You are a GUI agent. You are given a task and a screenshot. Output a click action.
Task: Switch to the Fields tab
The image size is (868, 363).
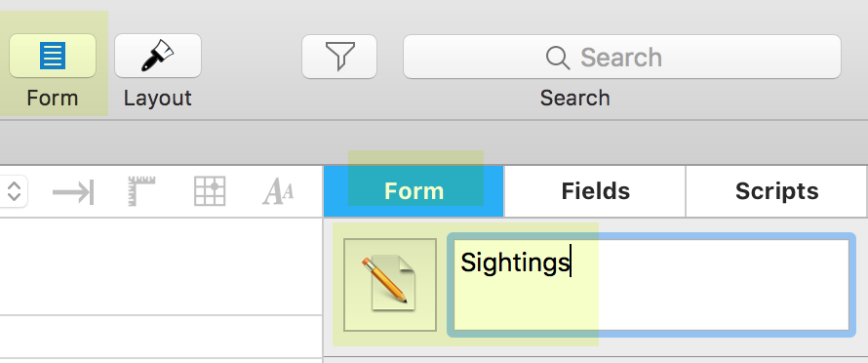point(595,191)
